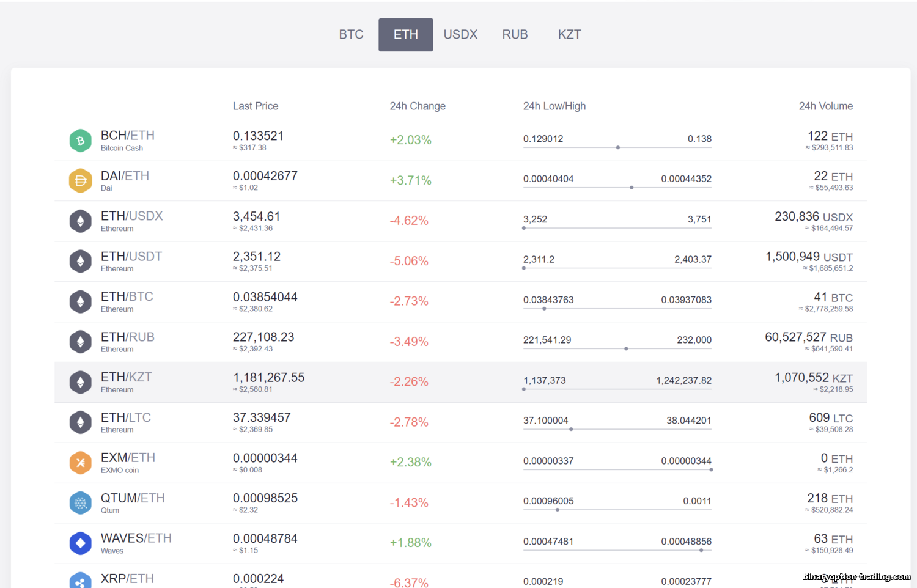
Task: Click the Ethereum icon for ETH/USDX
Action: point(80,221)
